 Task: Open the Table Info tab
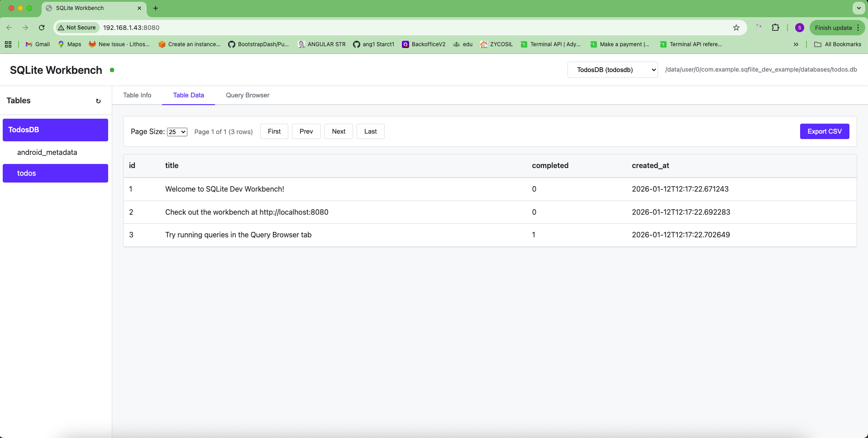click(137, 95)
